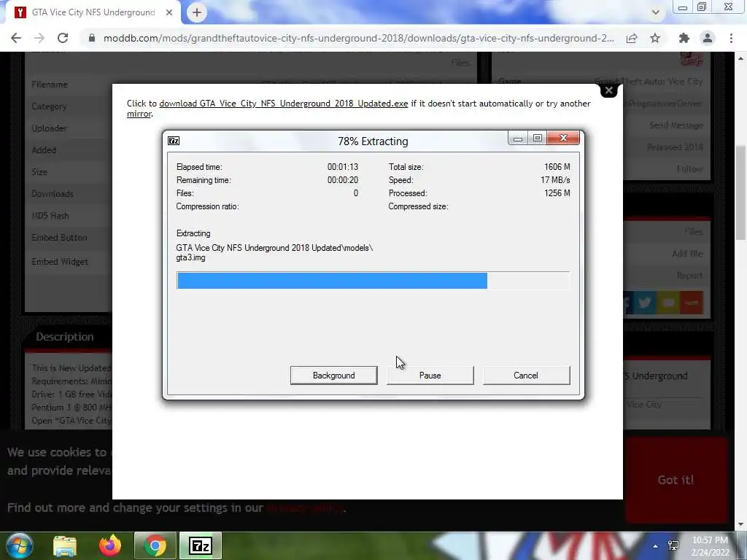Image resolution: width=747 pixels, height=560 pixels.
Task: Click the '1256 M' processed value
Action: 557,192
